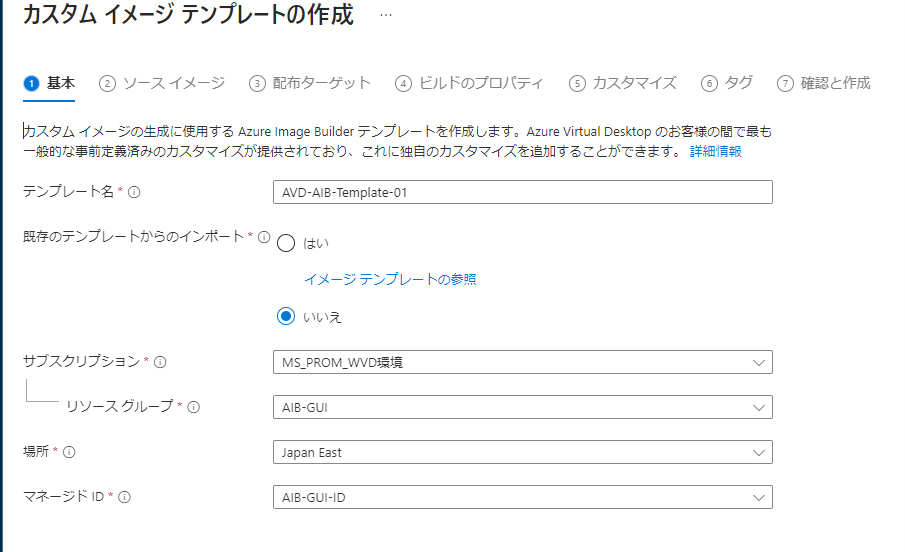Select the はい radio button
The image size is (905, 552).
click(x=286, y=243)
